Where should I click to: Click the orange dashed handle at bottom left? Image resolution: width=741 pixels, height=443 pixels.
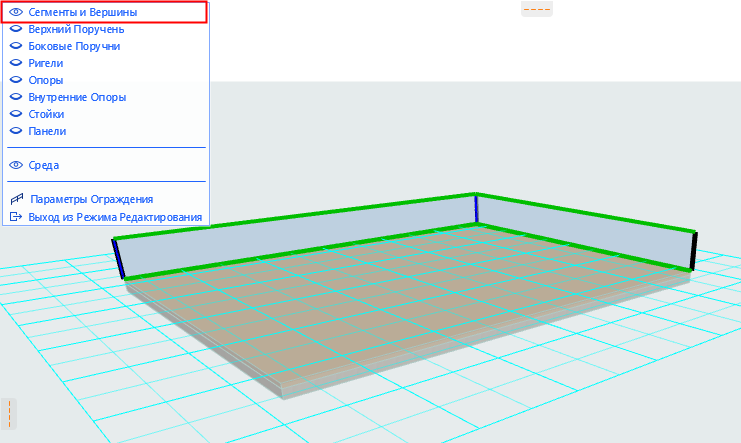coord(9,414)
